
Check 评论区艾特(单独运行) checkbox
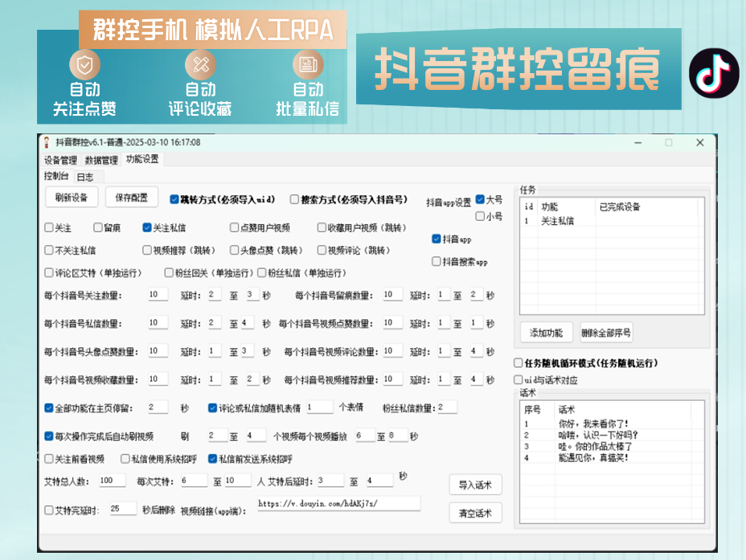point(48,273)
